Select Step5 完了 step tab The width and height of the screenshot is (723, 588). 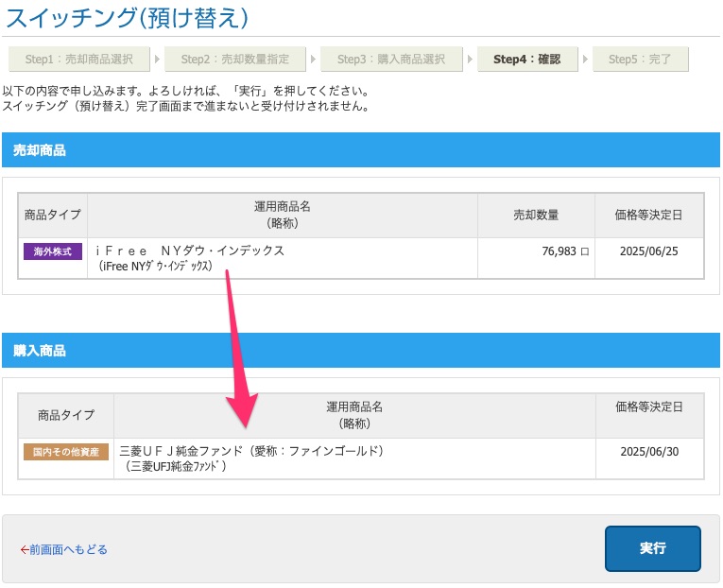click(641, 59)
